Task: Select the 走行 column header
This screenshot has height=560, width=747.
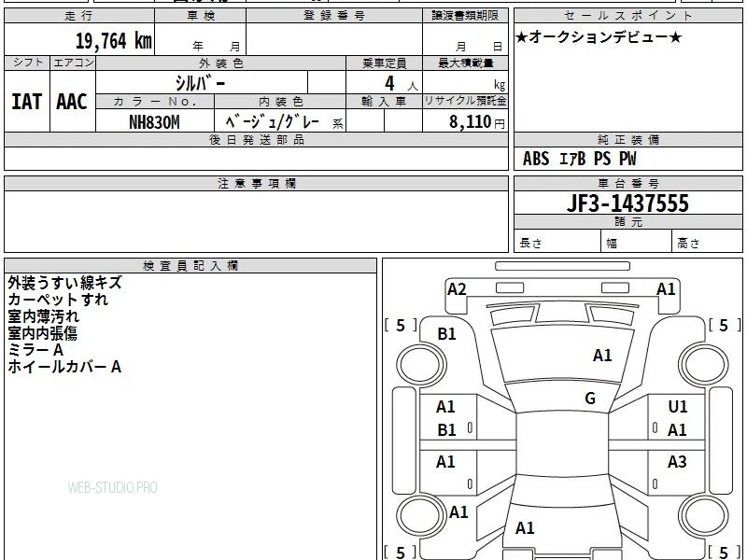Action: [x=79, y=16]
